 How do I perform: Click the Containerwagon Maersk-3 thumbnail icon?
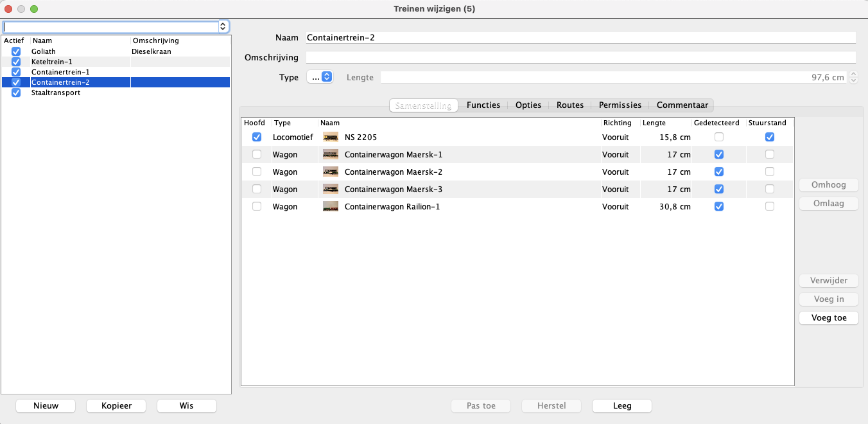pos(331,189)
